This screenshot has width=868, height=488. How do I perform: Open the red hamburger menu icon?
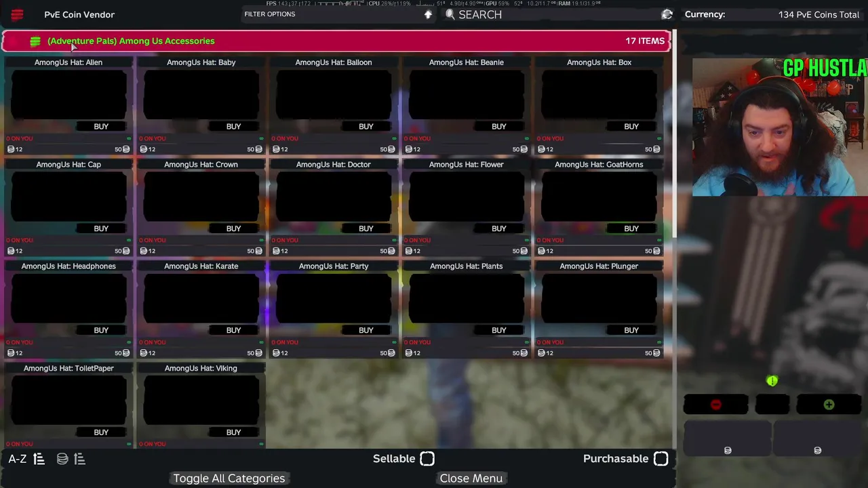pos(17,14)
